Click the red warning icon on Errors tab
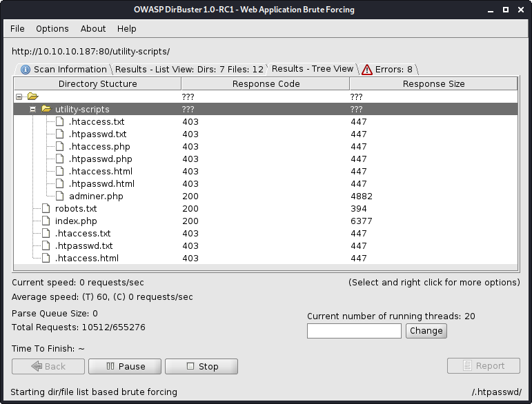The width and height of the screenshot is (532, 404). tap(367, 69)
